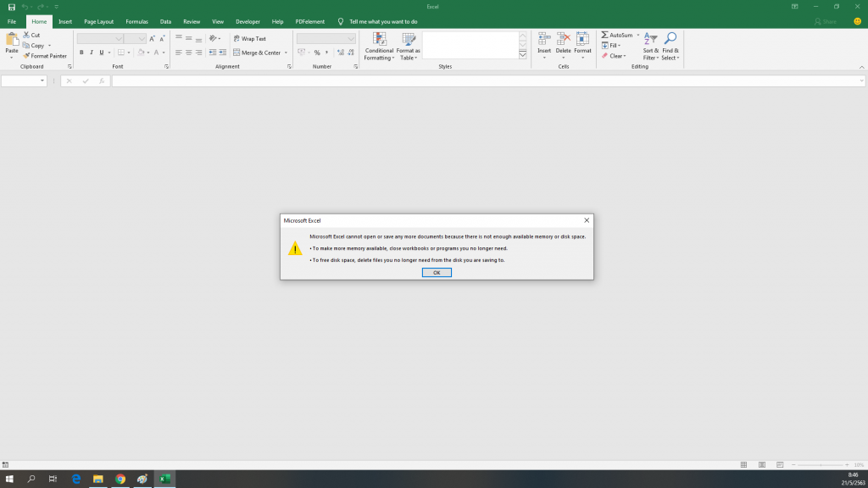The height and width of the screenshot is (488, 868).
Task: Open the Developer tab
Action: (x=248, y=21)
